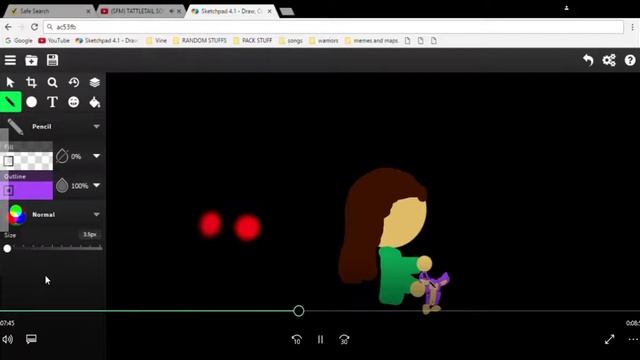
Task: Click the transparent Fill color swatch
Action: click(x=27, y=161)
